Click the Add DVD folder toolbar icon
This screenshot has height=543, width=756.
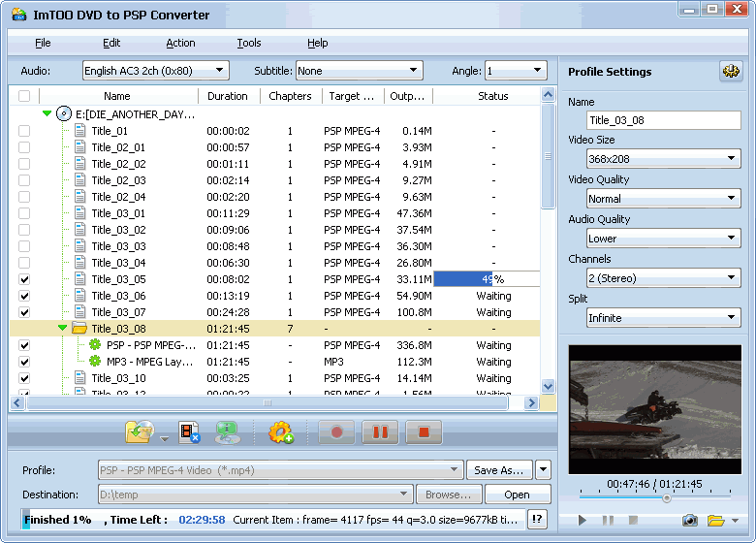tap(140, 432)
